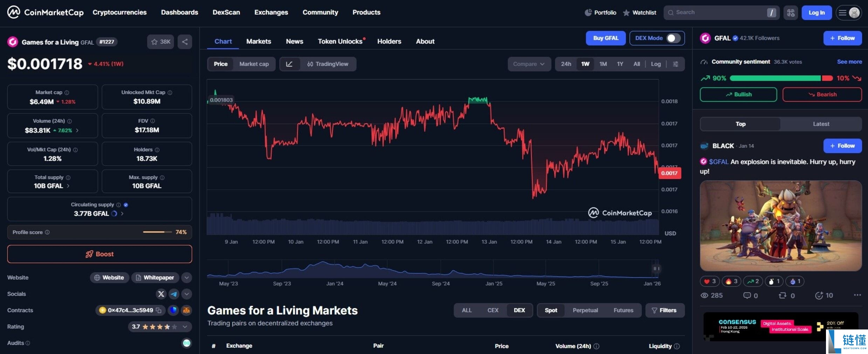Copy the contract address 0x47c4...3c5949
Viewport: 868px width, 354px height.
pos(159,311)
